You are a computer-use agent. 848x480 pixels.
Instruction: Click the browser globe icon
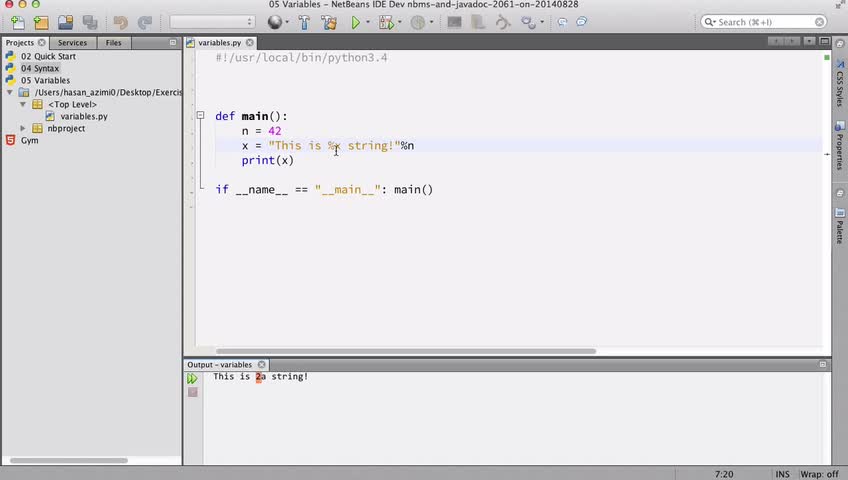pos(275,22)
